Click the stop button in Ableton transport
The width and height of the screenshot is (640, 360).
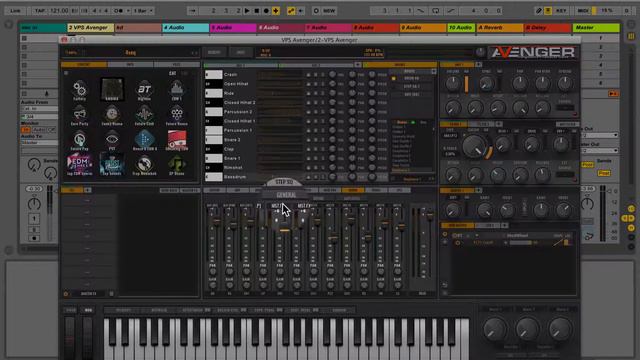pyautogui.click(x=257, y=11)
